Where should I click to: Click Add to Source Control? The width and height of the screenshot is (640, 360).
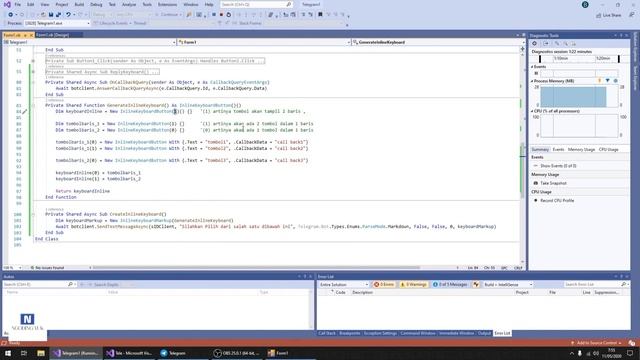[596, 343]
